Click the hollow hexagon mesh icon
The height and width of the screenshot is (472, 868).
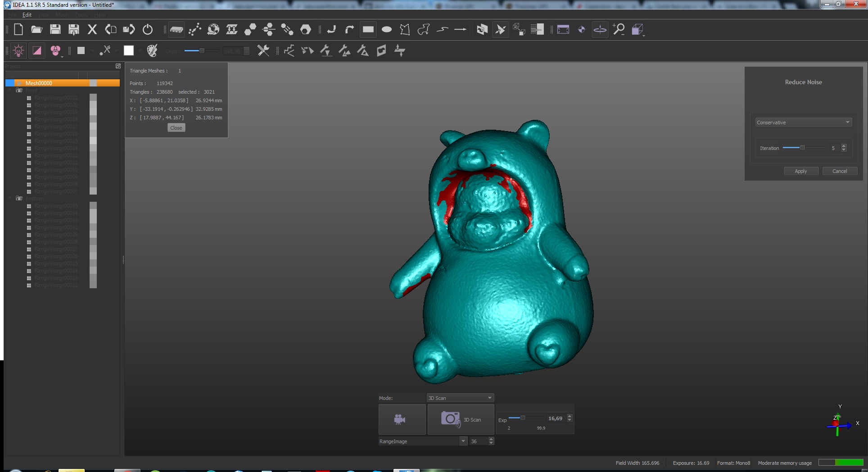tap(306, 30)
